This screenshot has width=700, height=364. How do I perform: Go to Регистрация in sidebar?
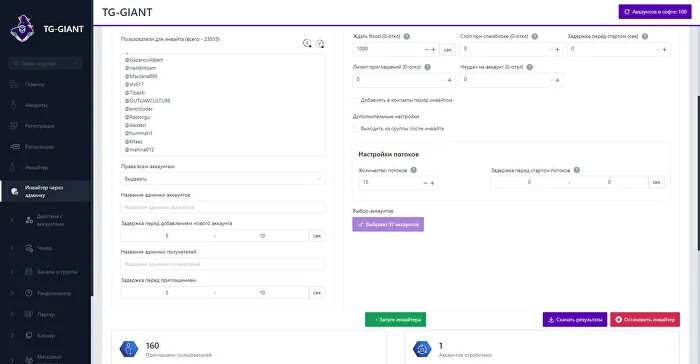[x=40, y=126]
